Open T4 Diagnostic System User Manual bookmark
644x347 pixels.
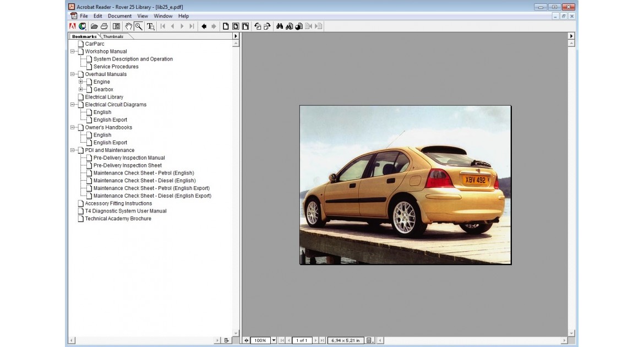(125, 211)
